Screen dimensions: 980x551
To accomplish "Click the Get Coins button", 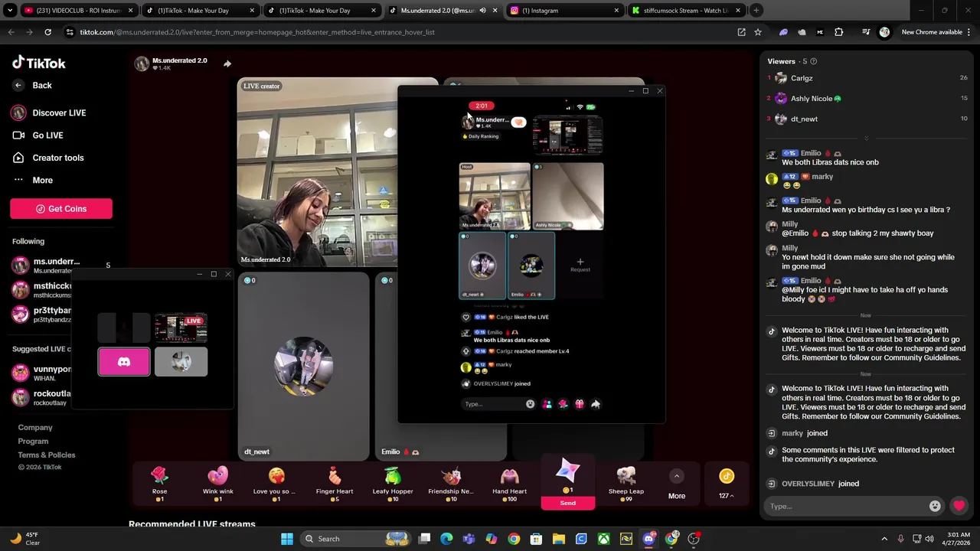I will point(61,209).
